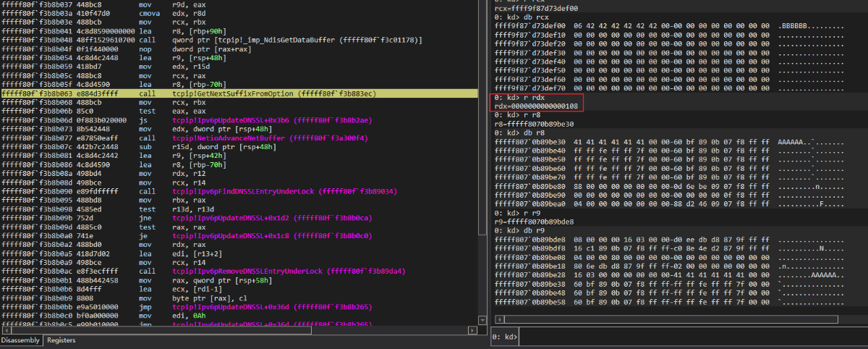
Task: Select highlighted call tcpip!GetNextSuffixFromOption line
Action: 239,94
